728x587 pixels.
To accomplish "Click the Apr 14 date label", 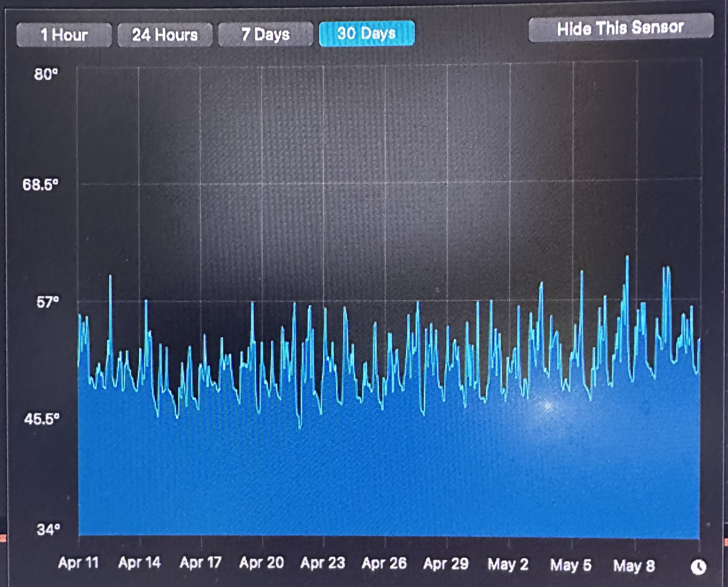I will [x=140, y=563].
